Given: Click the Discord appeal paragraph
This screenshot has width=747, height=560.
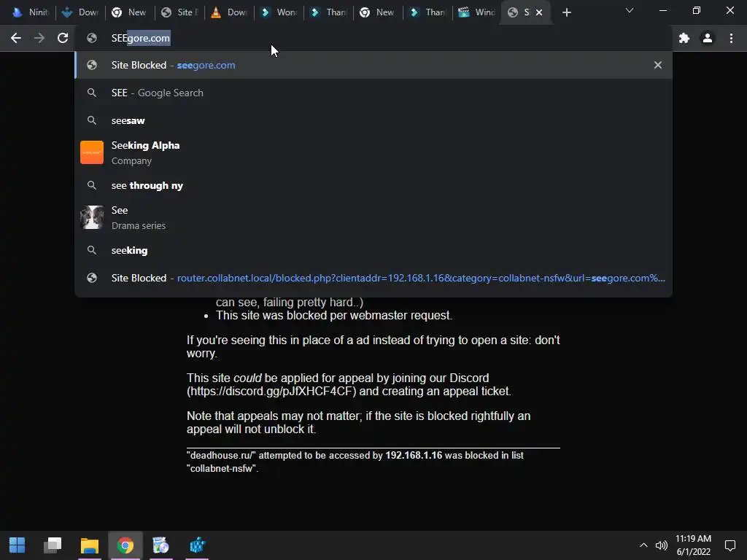Looking at the screenshot, I should tap(349, 384).
